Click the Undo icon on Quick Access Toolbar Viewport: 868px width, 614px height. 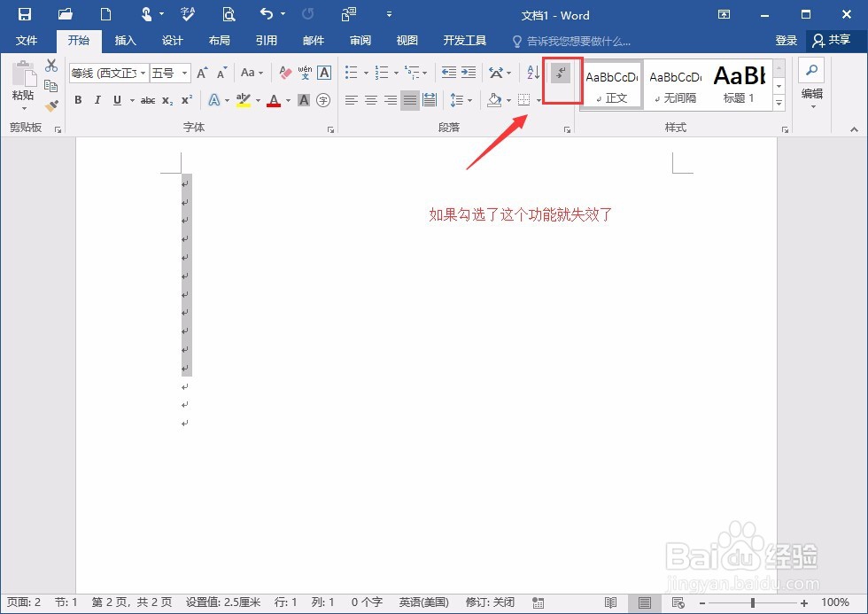pyautogui.click(x=266, y=14)
